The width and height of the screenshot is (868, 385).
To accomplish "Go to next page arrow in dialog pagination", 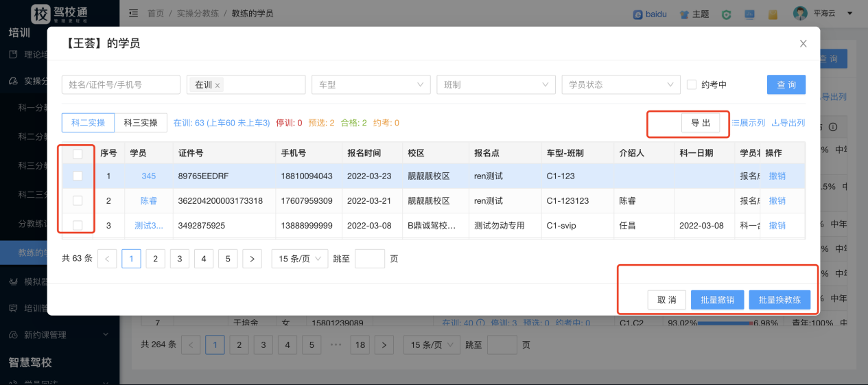I will pos(252,259).
